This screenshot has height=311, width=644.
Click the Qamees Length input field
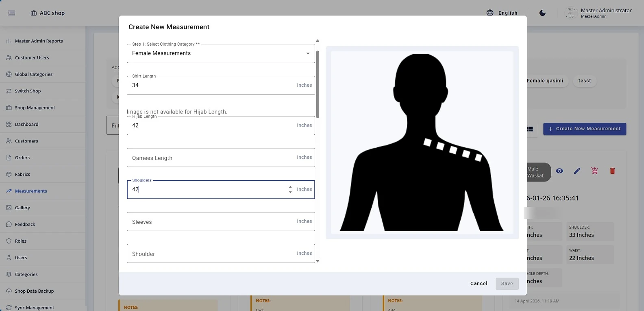coord(221,158)
